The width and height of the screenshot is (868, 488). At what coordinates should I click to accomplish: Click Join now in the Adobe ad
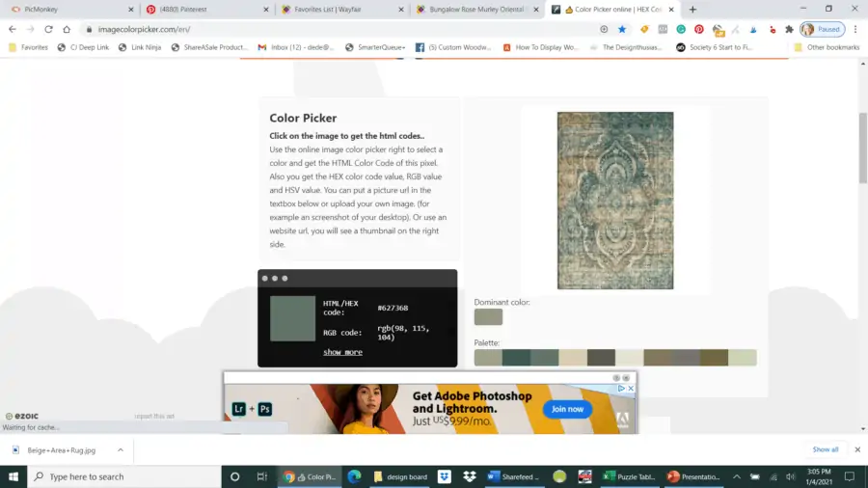[x=567, y=409]
